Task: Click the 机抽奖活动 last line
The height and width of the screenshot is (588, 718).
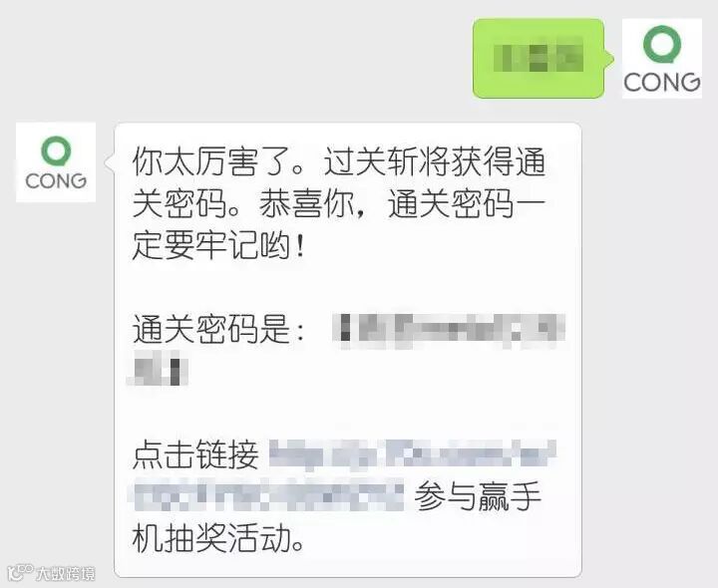Action: click(218, 538)
